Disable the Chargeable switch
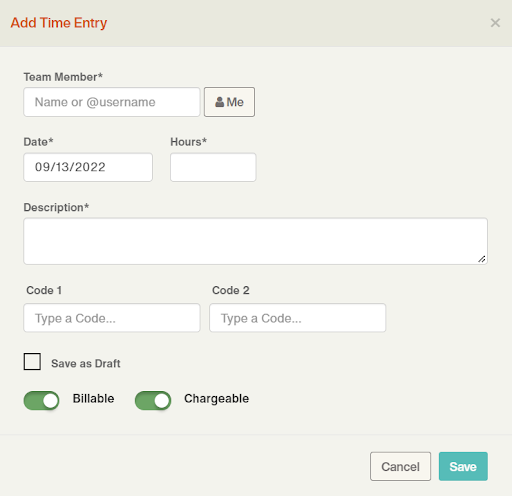512x496 pixels. [153, 400]
